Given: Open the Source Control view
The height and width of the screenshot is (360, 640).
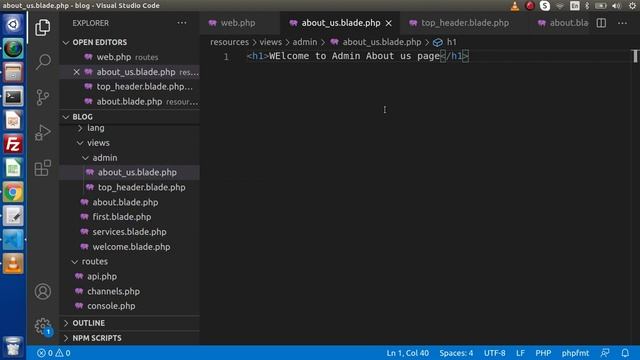Looking at the screenshot, I should click(42, 98).
